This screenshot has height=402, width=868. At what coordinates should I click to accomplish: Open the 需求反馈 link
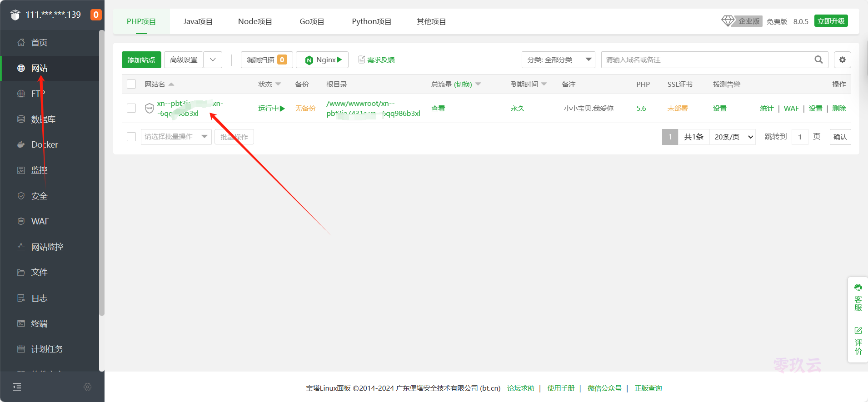click(x=377, y=60)
